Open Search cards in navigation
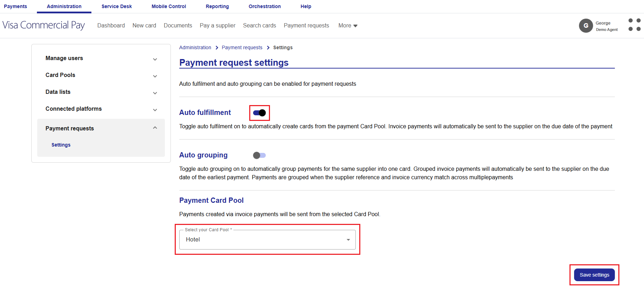Viewport: 644px width, 291px height. (x=259, y=26)
